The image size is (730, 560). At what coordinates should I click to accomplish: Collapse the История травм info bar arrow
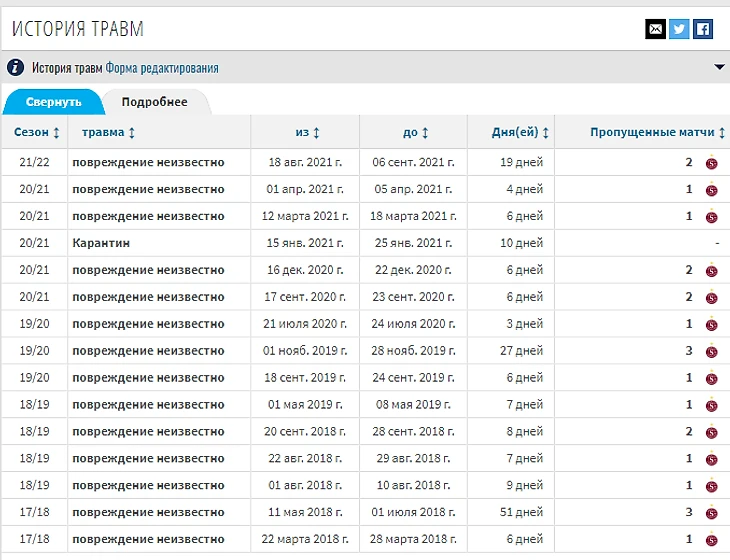pyautogui.click(x=719, y=68)
